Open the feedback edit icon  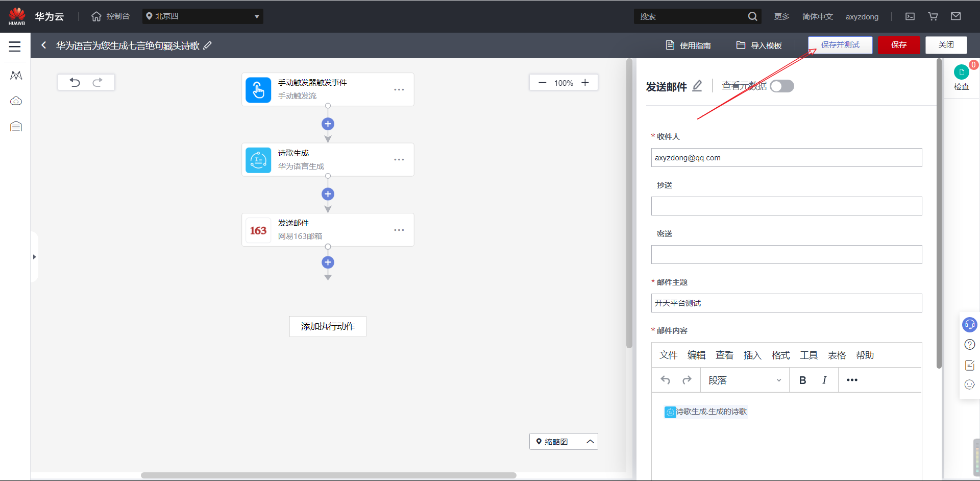pos(970,365)
